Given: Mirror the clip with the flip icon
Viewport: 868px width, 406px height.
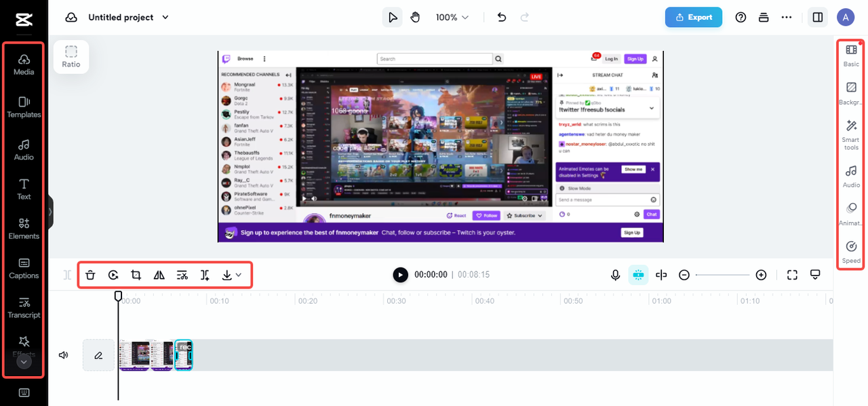Looking at the screenshot, I should click(x=159, y=275).
